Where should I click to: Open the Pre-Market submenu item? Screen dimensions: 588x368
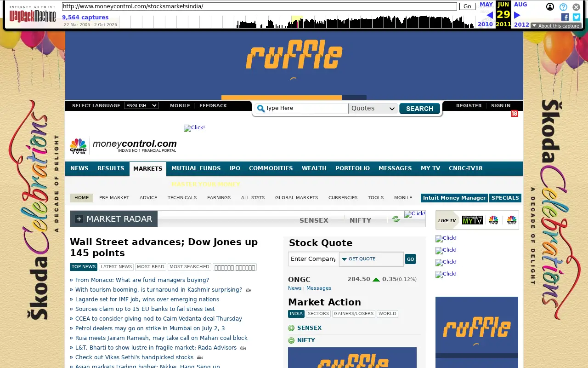click(x=114, y=198)
